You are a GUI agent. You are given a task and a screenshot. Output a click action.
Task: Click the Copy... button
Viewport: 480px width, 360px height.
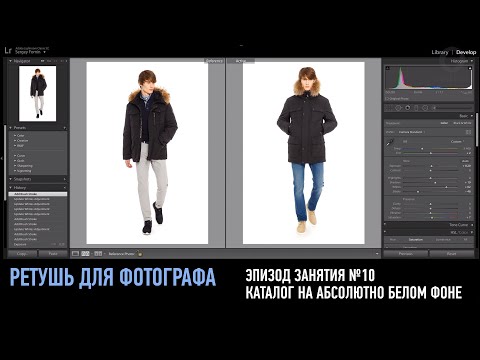(22, 254)
